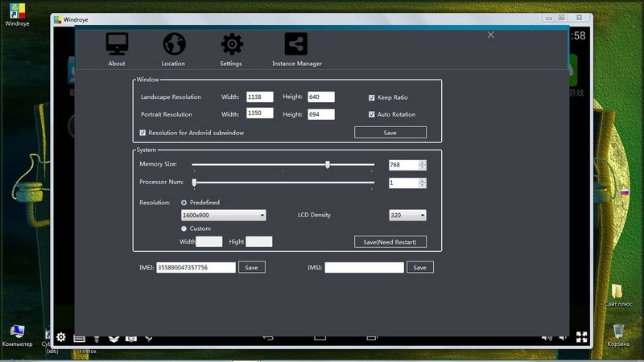Toggle Resolution for Andorid subwindow checkbox
Screen dimensions: 644x362
(142, 133)
